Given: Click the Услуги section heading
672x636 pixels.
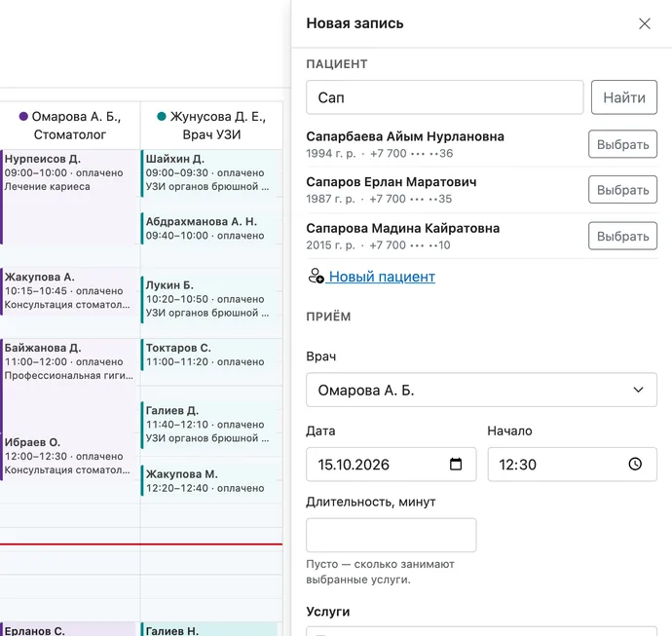Looking at the screenshot, I should (x=328, y=612).
